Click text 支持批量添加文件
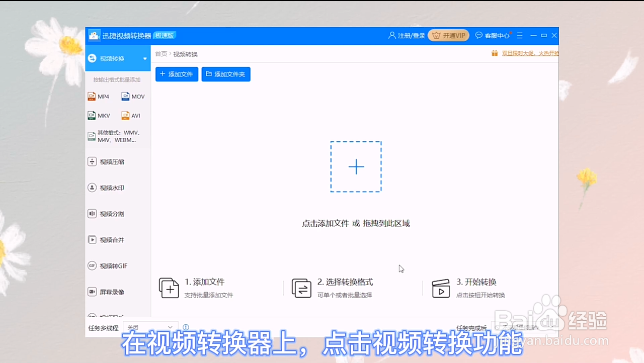 pos(209,295)
